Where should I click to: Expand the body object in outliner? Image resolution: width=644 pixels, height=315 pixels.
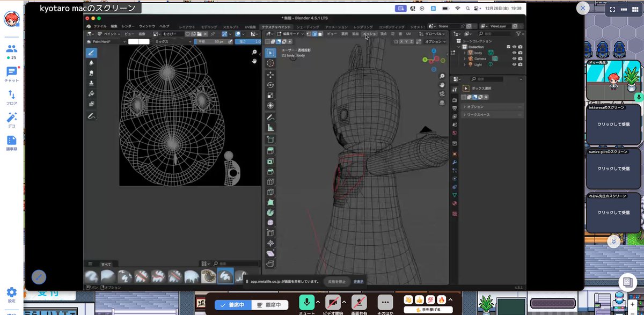[x=465, y=53]
